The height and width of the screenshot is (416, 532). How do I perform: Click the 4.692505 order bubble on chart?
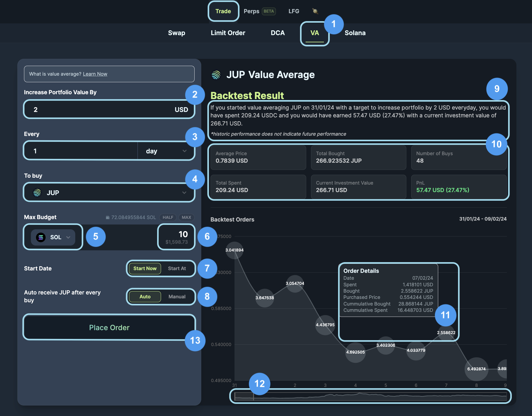tap(355, 352)
